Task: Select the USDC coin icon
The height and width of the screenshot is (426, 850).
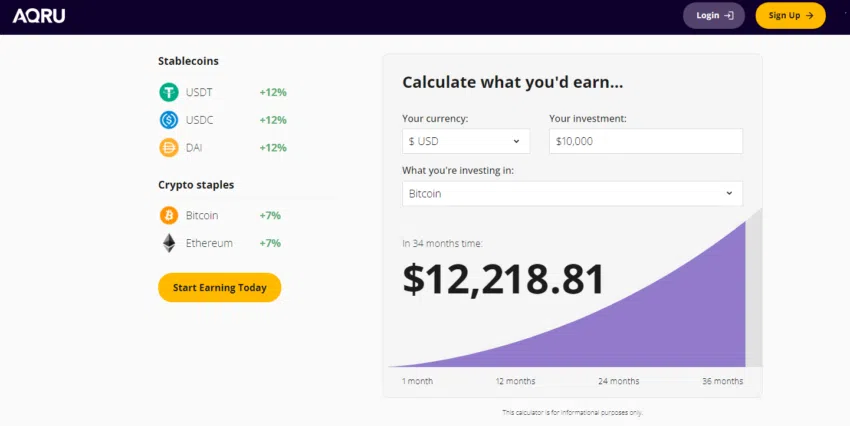Action: (169, 120)
